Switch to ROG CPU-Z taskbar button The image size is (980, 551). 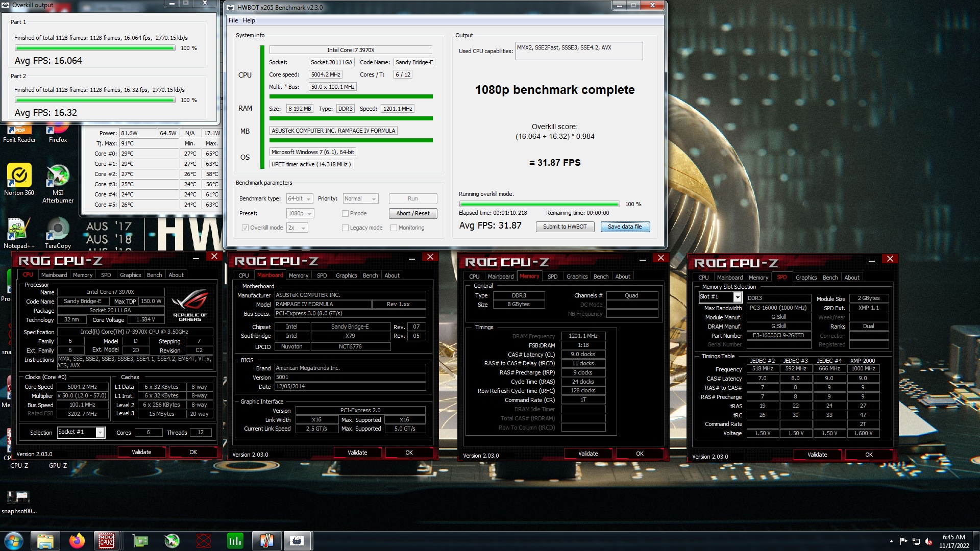[107, 541]
